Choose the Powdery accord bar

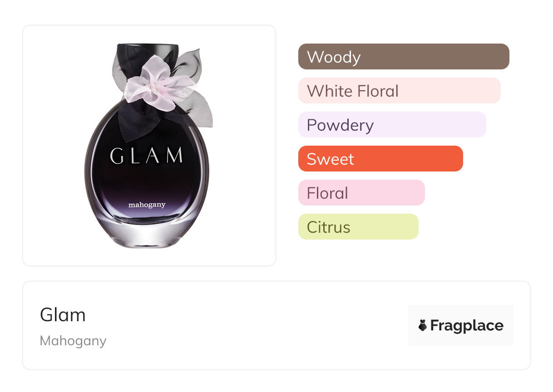pyautogui.click(x=392, y=125)
